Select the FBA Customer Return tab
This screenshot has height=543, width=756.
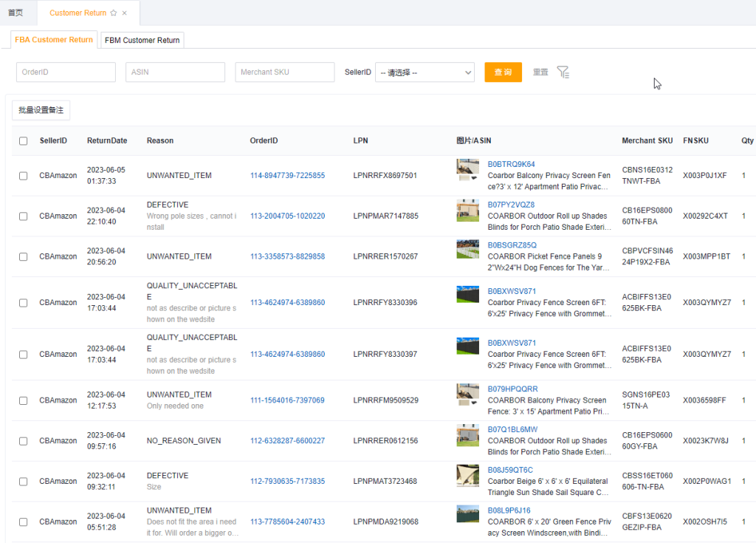(54, 40)
